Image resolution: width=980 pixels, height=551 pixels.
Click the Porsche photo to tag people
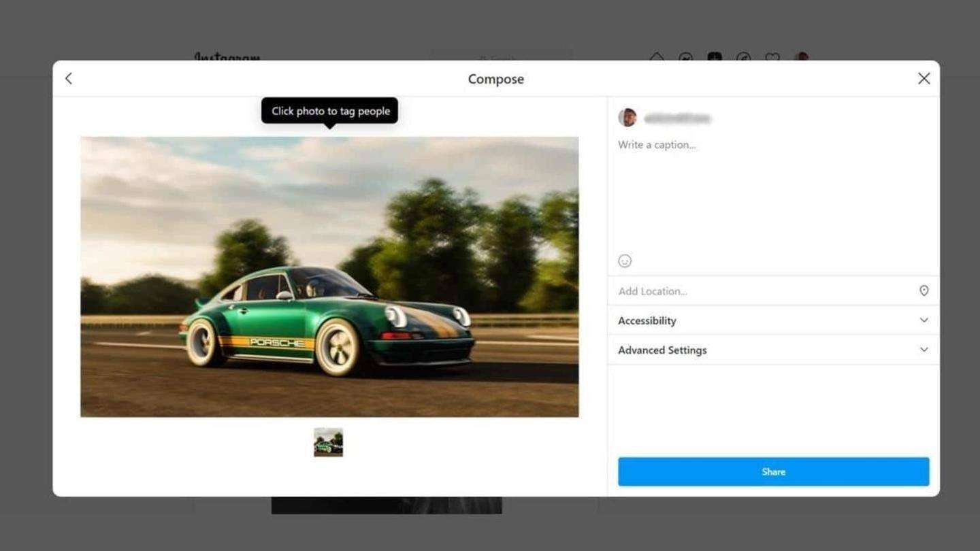click(329, 277)
